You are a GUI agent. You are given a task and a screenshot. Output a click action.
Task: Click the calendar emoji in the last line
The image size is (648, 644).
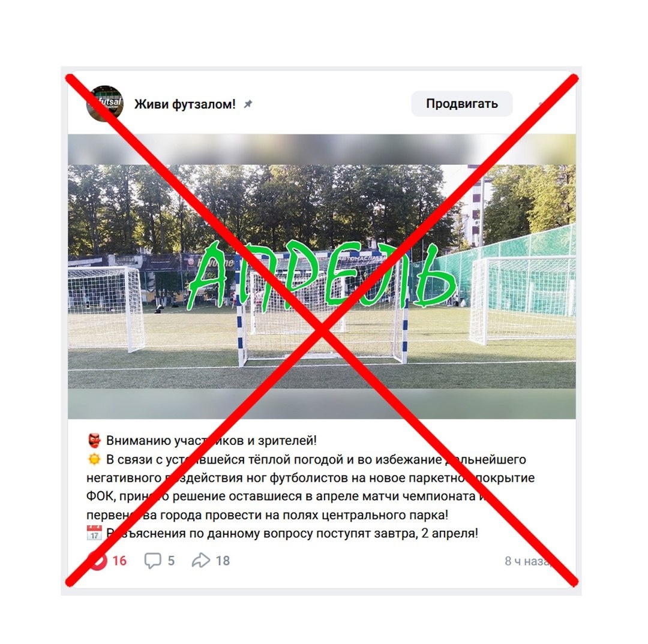click(94, 533)
